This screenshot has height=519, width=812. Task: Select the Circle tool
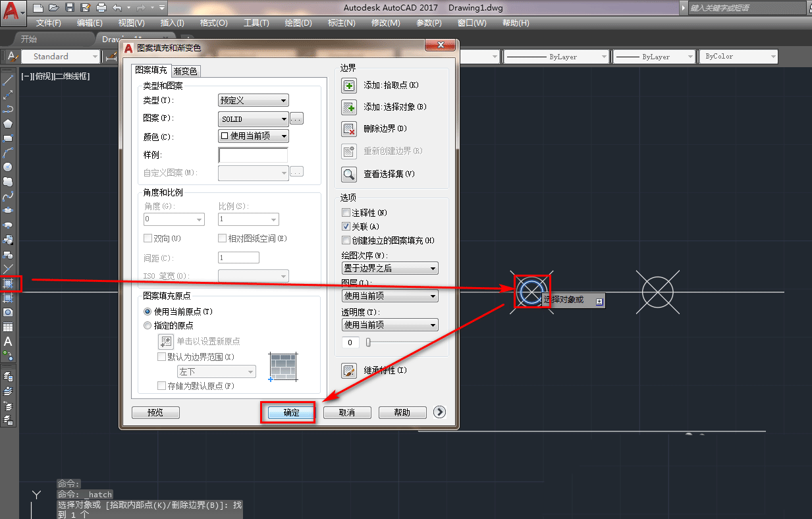point(8,167)
